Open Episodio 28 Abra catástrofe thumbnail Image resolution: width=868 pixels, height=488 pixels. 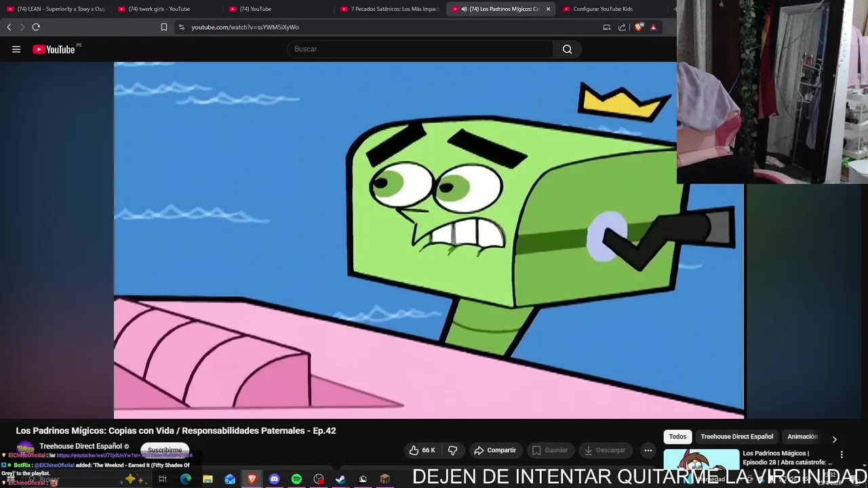701,460
